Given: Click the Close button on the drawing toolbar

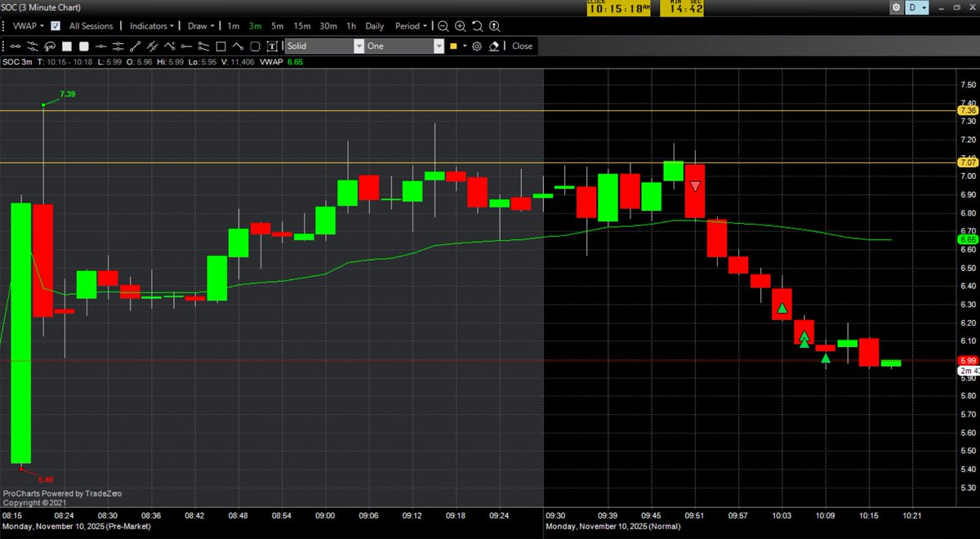Looking at the screenshot, I should (x=522, y=47).
